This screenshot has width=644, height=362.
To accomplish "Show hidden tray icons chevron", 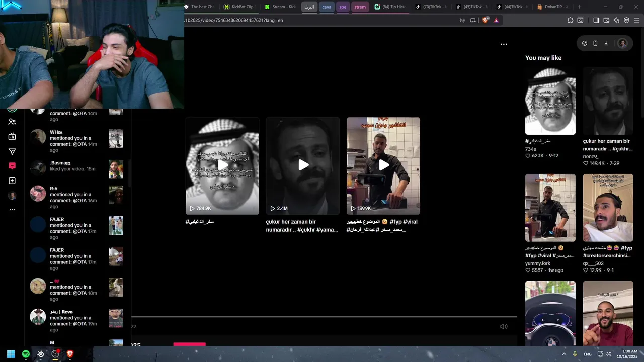I will [x=564, y=354].
